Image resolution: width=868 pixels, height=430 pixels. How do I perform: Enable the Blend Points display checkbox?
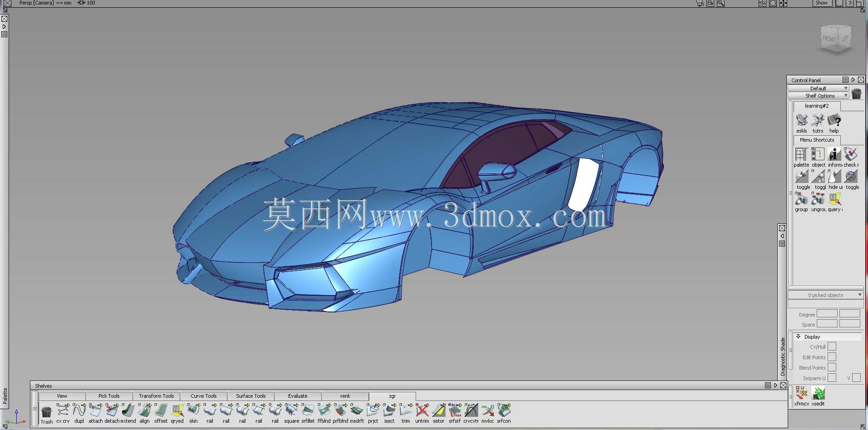click(x=832, y=367)
